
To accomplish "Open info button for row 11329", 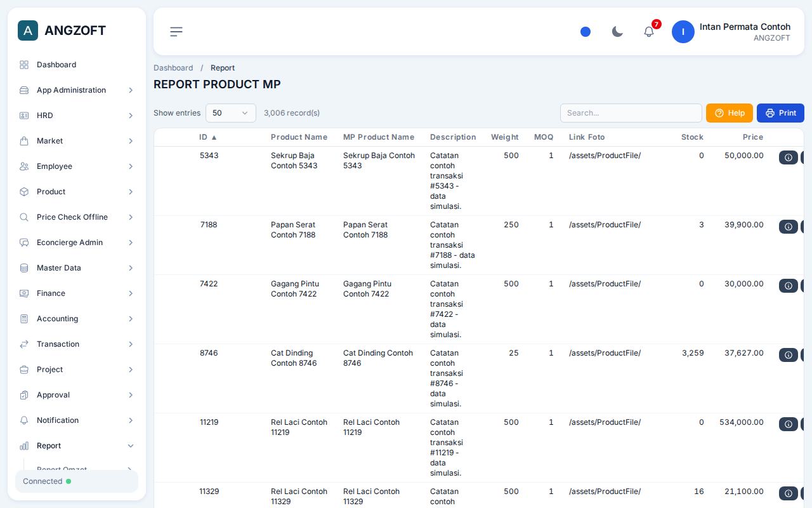I will pyautogui.click(x=789, y=493).
